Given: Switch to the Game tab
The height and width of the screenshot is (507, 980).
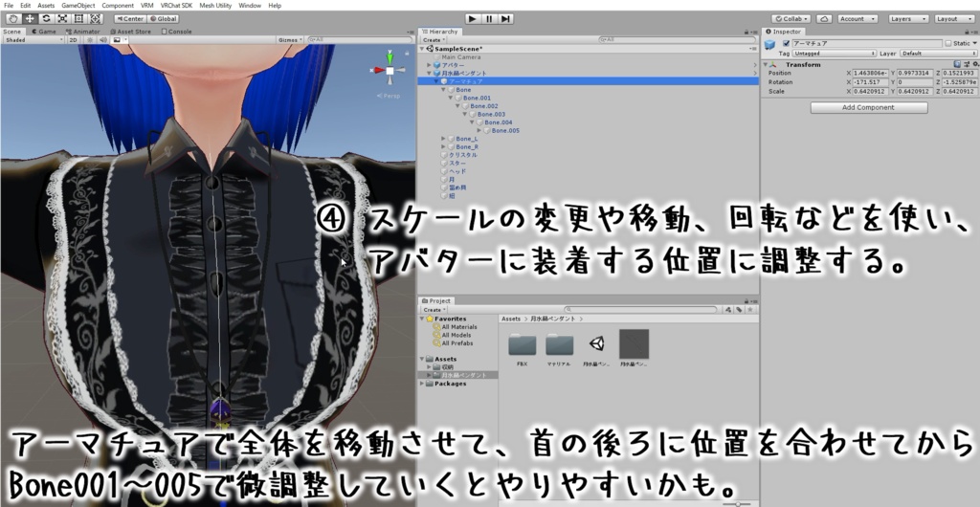Looking at the screenshot, I should click(x=44, y=32).
